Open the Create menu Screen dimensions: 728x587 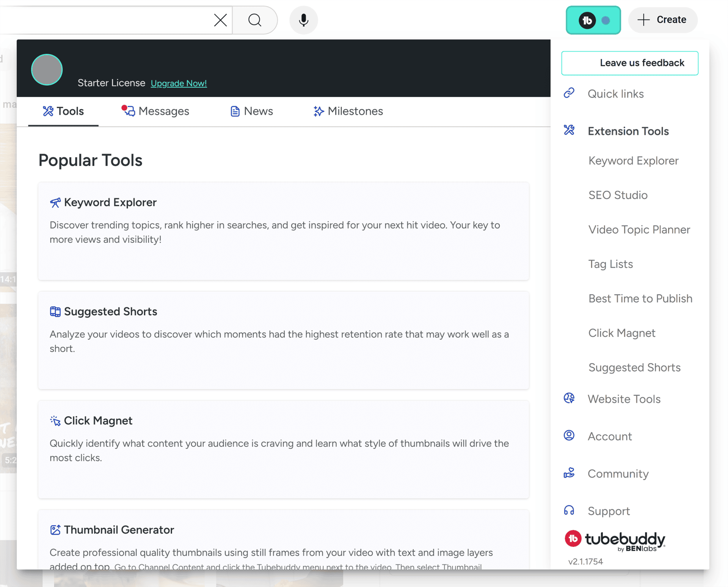pyautogui.click(x=663, y=20)
